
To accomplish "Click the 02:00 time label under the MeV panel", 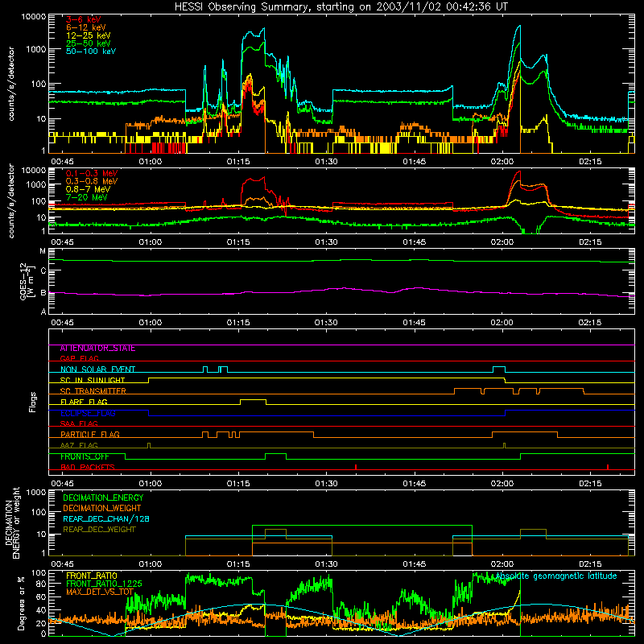I will [x=502, y=242].
